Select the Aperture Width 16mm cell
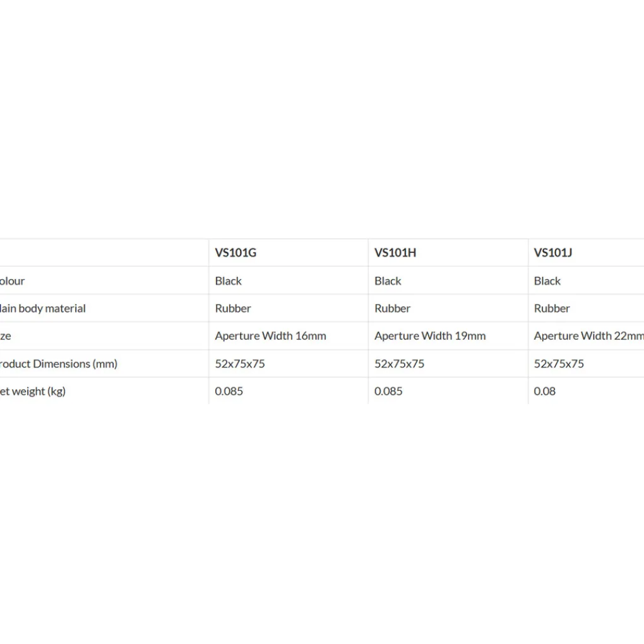The width and height of the screenshot is (644, 644). (270, 336)
